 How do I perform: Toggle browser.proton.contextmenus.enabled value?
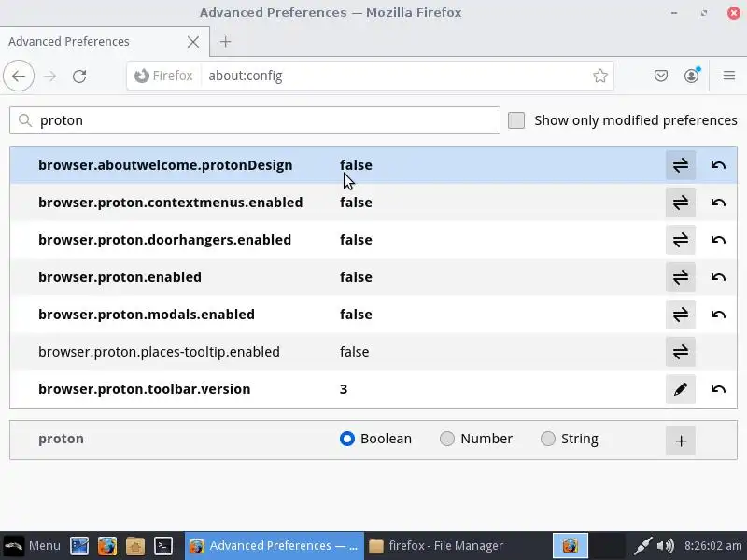click(681, 203)
